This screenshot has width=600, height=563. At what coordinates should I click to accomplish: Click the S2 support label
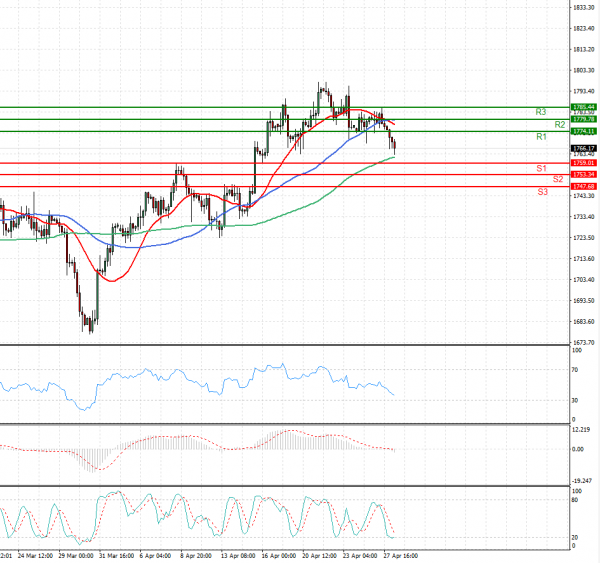pyautogui.click(x=558, y=179)
